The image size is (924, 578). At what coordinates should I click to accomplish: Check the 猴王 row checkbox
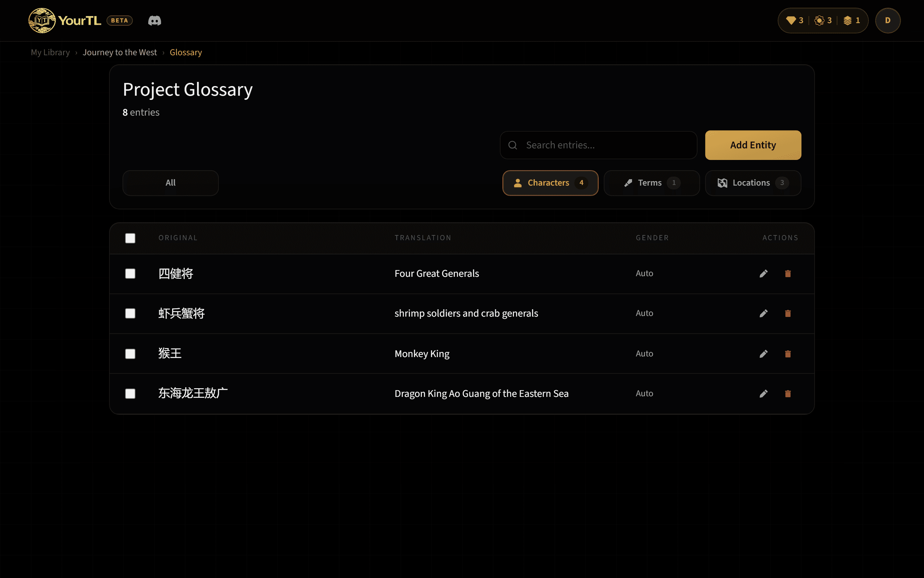130,354
